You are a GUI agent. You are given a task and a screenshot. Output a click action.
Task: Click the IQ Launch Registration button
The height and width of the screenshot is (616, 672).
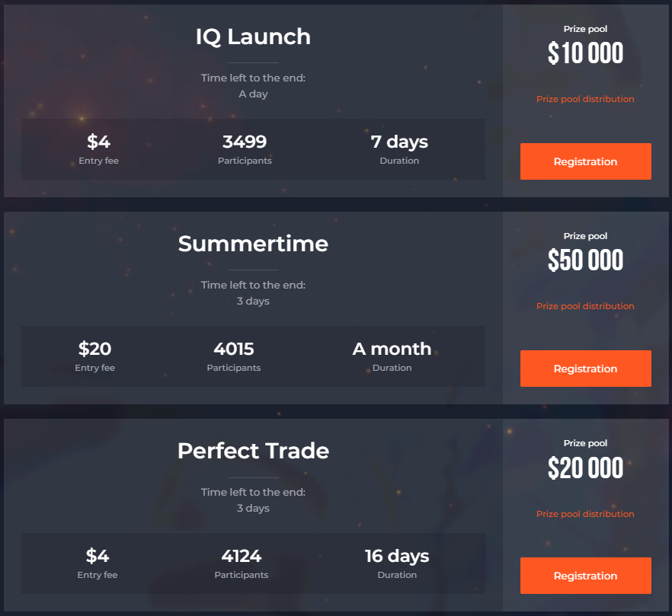[585, 161]
